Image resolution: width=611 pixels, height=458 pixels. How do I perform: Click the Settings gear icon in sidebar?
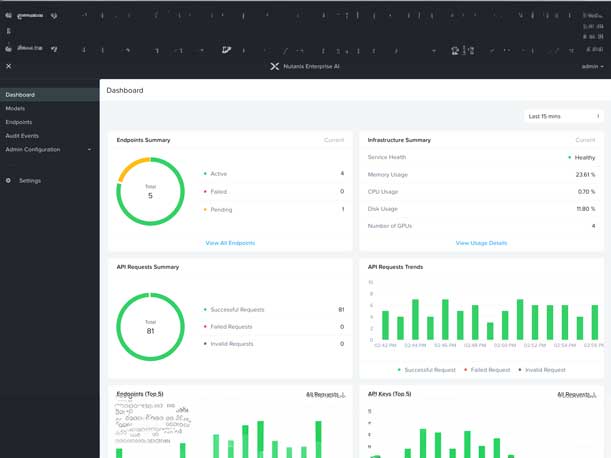click(x=9, y=181)
